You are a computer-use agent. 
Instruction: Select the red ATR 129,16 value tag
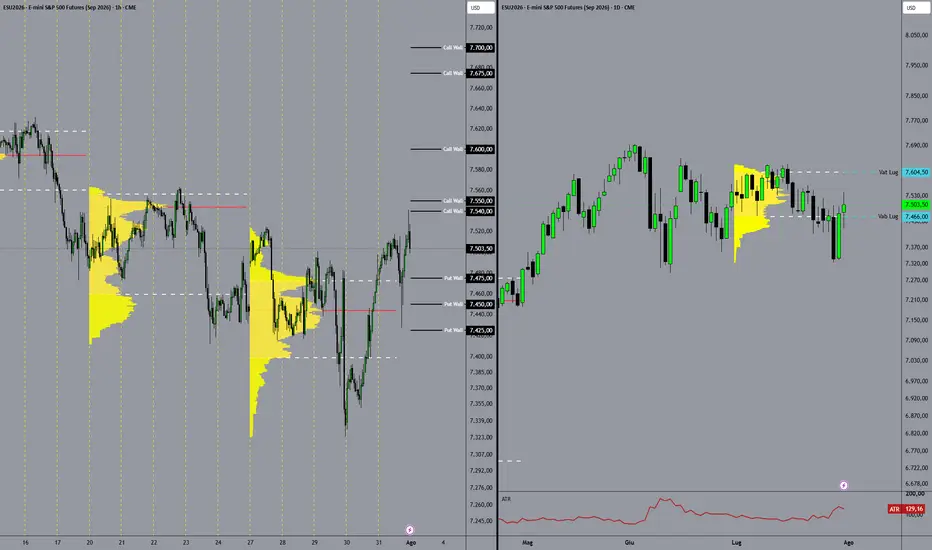[906, 509]
